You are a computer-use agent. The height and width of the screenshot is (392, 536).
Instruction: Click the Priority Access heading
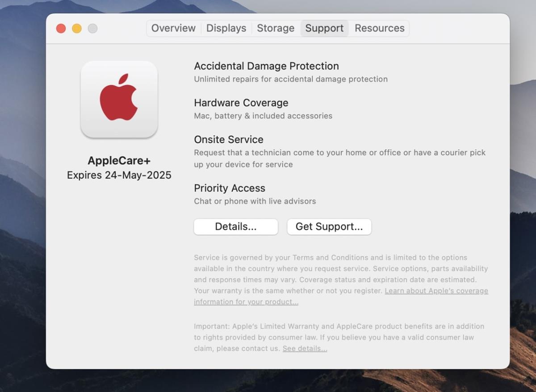click(x=230, y=188)
